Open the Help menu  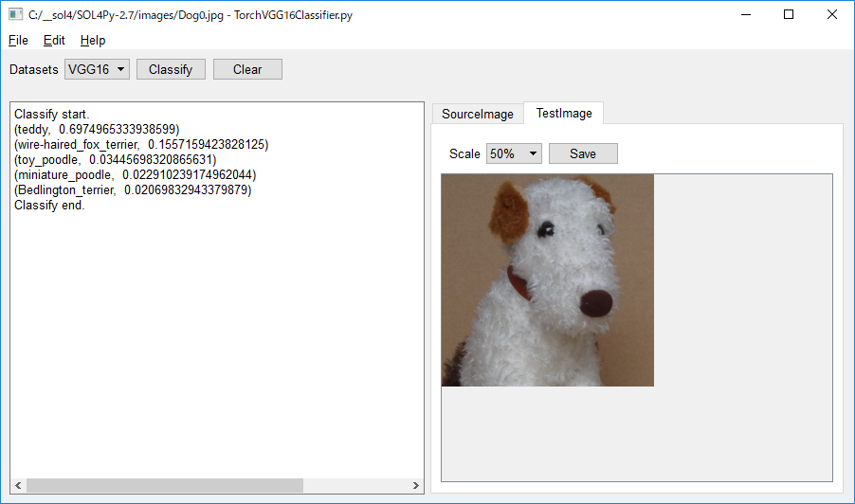point(93,41)
